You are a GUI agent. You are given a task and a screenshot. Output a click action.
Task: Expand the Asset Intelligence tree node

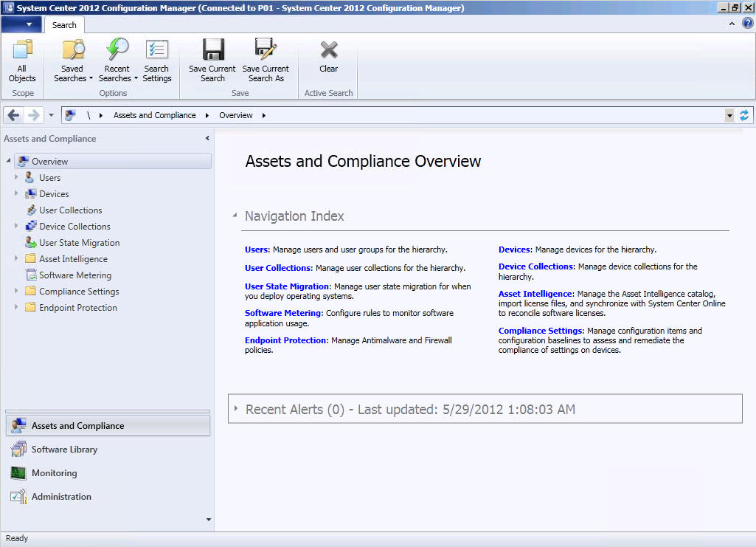16,258
